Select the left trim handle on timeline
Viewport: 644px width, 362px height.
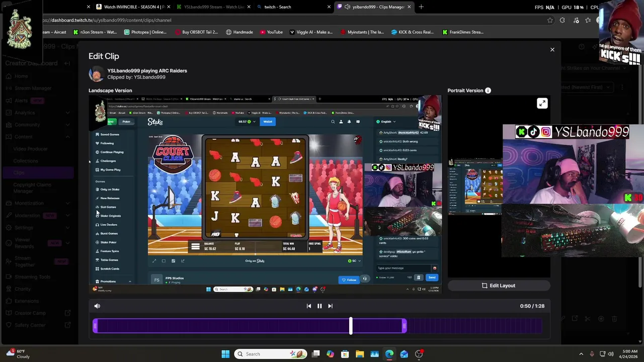click(x=95, y=327)
